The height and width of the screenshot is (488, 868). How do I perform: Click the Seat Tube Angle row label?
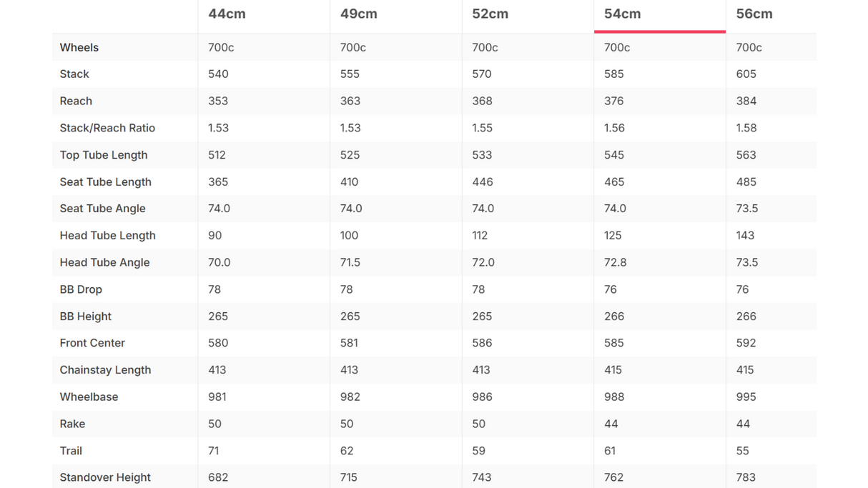102,209
